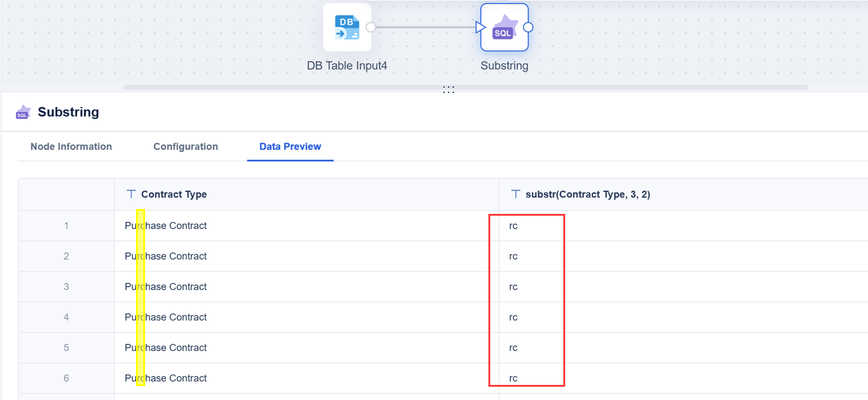This screenshot has height=400, width=868.
Task: Click the text-type icon of the substr column
Action: click(x=516, y=194)
